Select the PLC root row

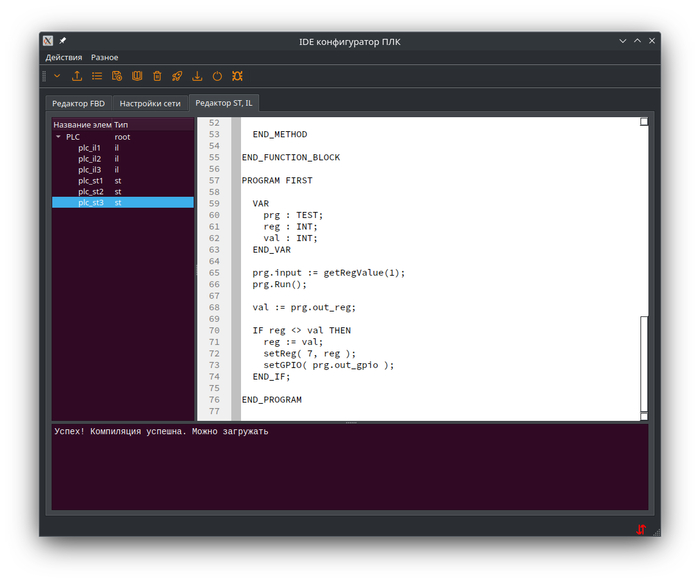click(x=123, y=137)
